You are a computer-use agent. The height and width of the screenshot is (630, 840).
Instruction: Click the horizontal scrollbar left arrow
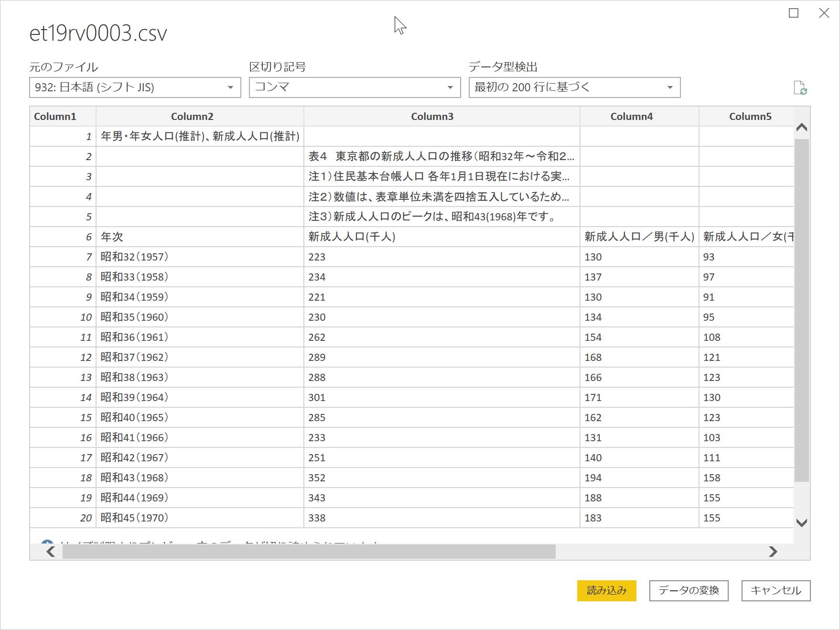[x=51, y=552]
